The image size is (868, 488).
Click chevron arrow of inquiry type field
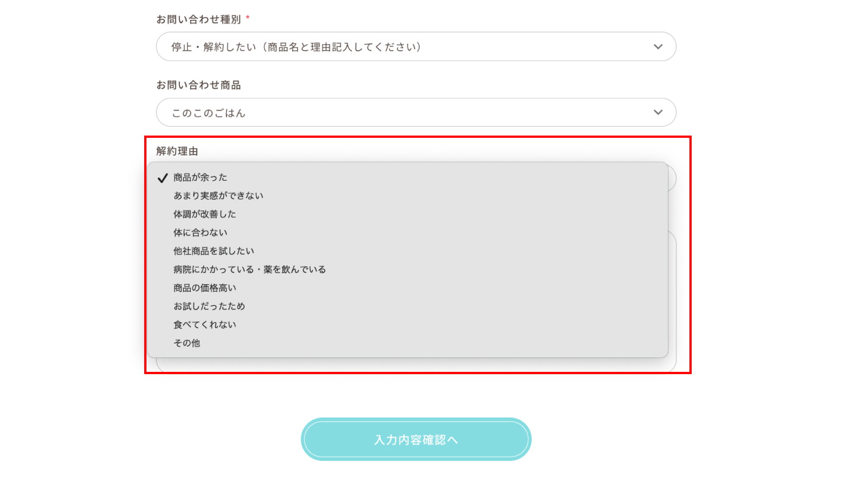click(658, 47)
